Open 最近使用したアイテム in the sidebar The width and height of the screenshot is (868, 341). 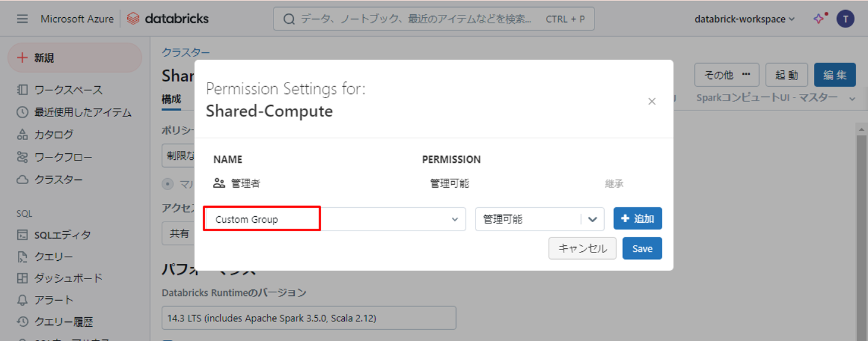click(x=82, y=112)
